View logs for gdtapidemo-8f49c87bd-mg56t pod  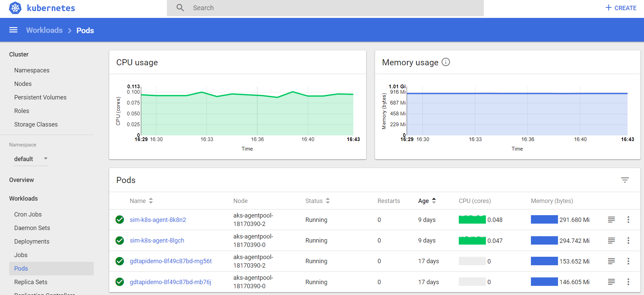coord(611,261)
